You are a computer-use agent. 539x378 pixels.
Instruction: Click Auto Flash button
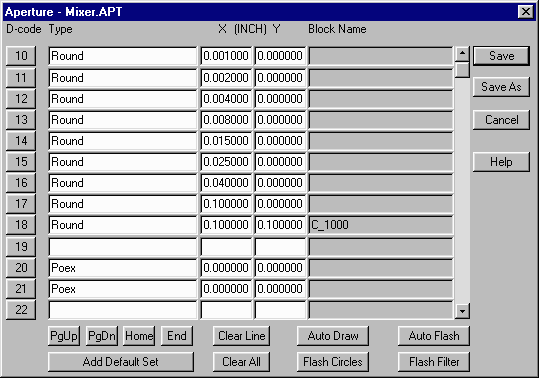click(434, 336)
